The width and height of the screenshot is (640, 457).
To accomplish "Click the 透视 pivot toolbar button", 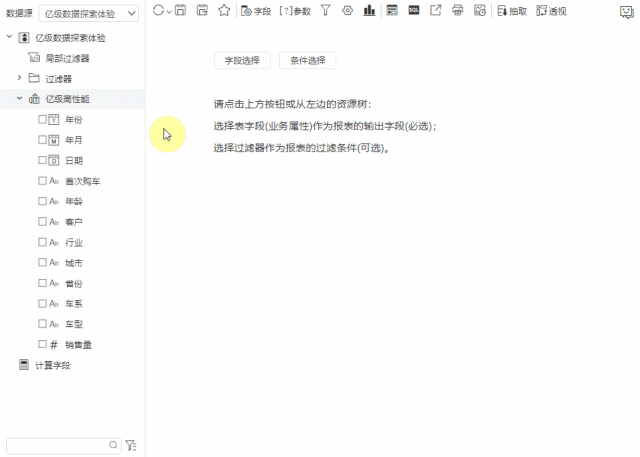I will point(551,11).
